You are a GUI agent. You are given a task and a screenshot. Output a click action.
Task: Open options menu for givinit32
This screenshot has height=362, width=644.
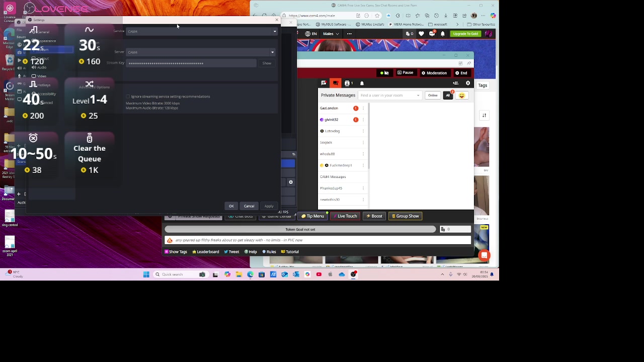tap(363, 120)
